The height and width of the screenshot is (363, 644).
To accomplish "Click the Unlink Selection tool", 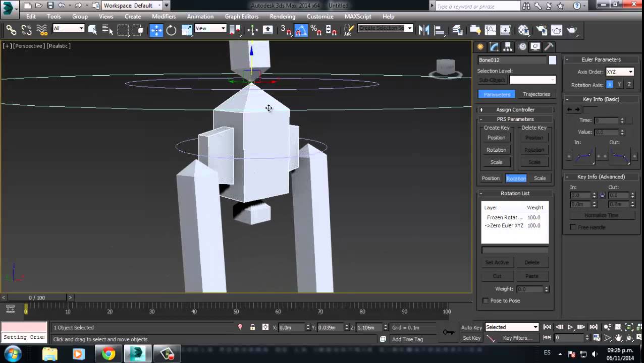I will pos(26,30).
